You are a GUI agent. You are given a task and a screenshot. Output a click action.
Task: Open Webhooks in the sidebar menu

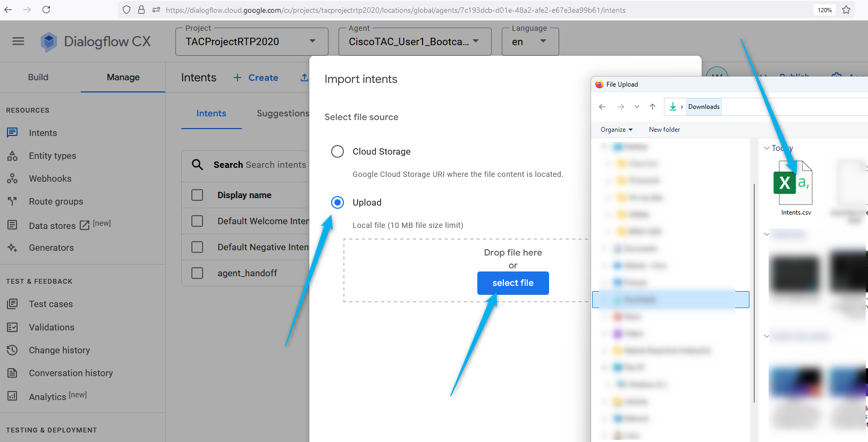click(50, 178)
